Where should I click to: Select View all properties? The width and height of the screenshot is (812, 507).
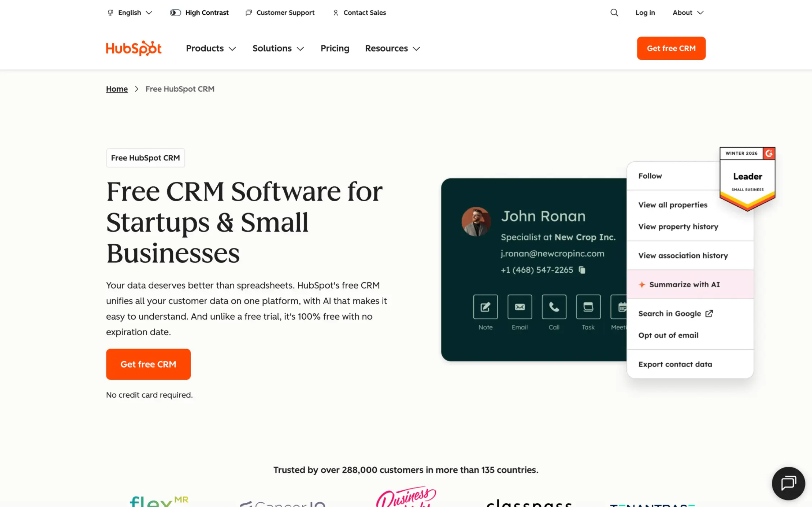pos(673,205)
